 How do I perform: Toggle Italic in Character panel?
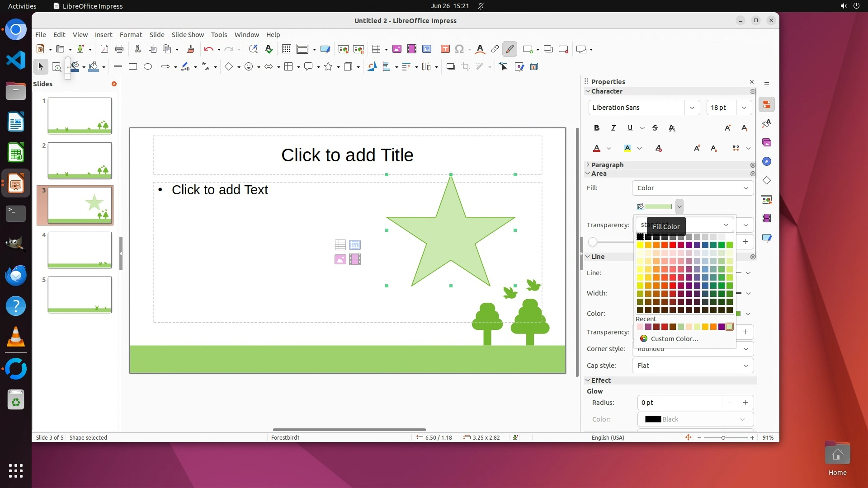coord(613,128)
